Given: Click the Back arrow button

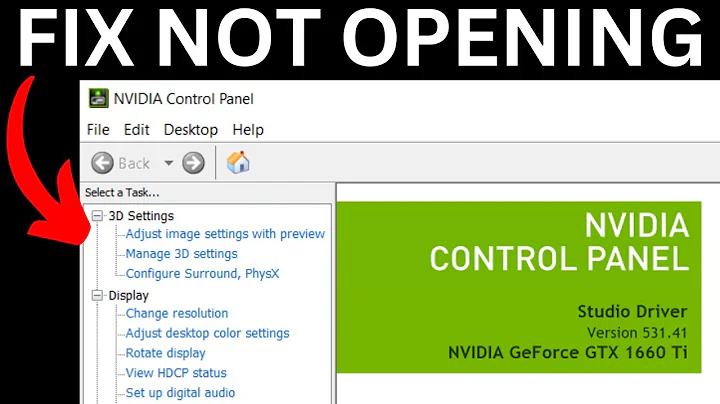Looking at the screenshot, I should point(102,163).
